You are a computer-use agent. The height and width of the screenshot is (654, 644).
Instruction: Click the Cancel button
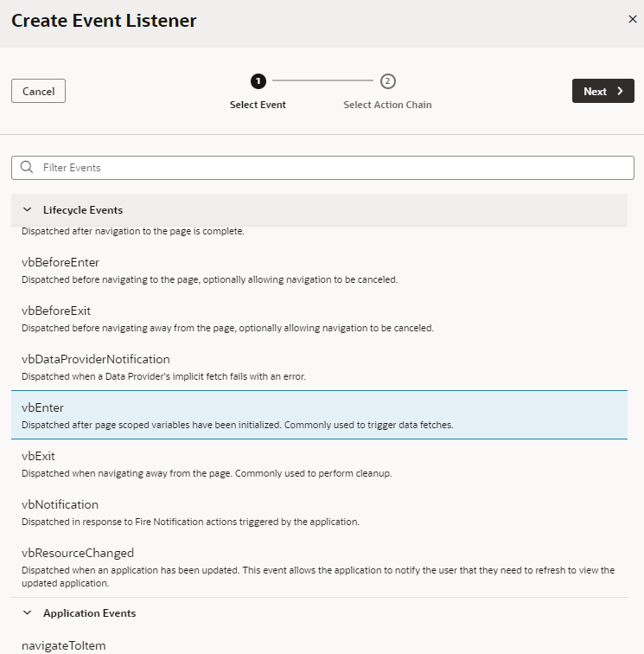tap(38, 91)
